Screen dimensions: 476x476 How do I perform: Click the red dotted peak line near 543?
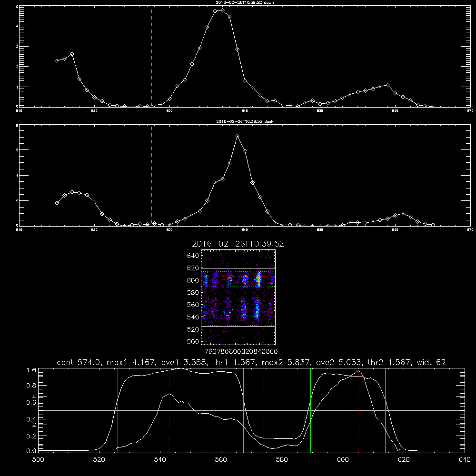click(169, 410)
